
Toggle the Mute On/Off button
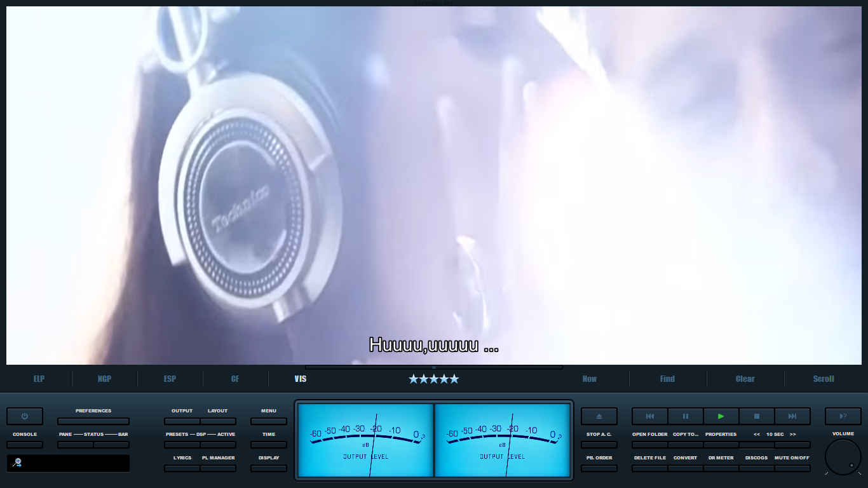point(792,468)
